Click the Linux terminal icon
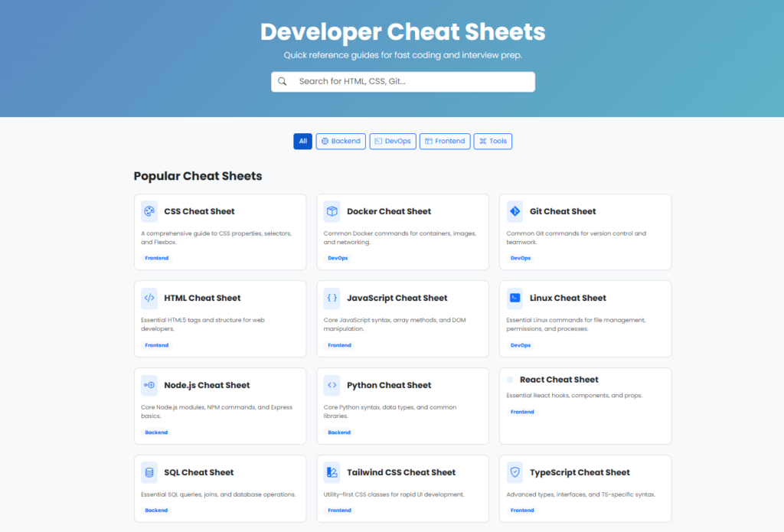The image size is (784, 532). tap(515, 299)
